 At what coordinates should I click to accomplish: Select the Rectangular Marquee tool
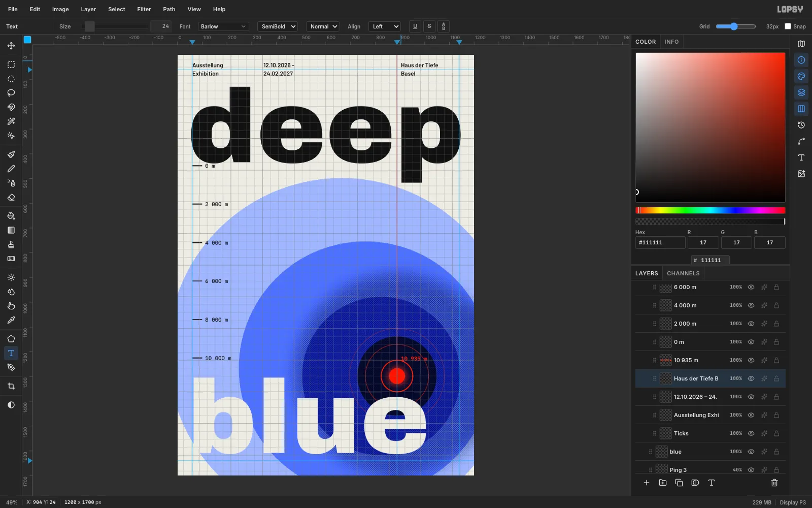(x=11, y=65)
